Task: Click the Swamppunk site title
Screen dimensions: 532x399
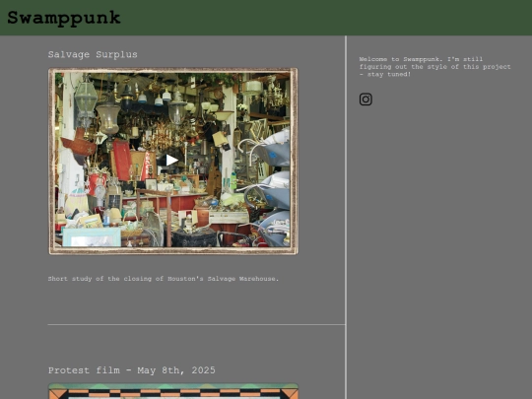Action: tap(64, 18)
